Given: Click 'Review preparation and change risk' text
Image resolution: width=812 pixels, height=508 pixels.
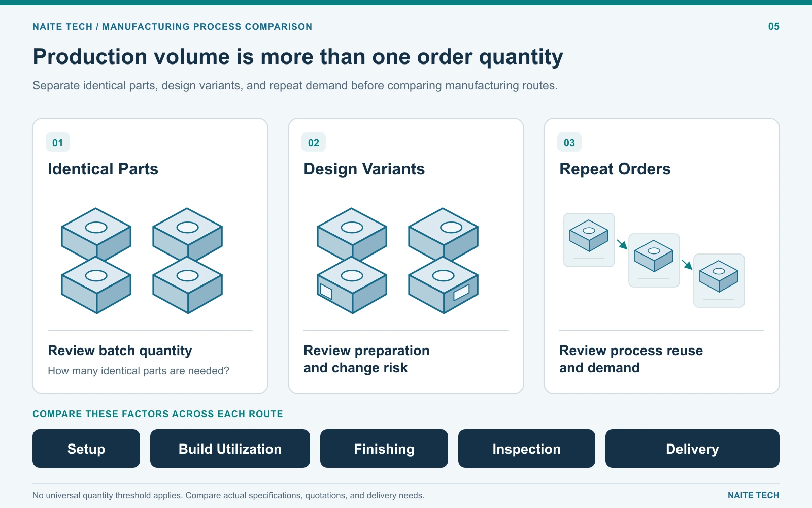Looking at the screenshot, I should pyautogui.click(x=366, y=359).
